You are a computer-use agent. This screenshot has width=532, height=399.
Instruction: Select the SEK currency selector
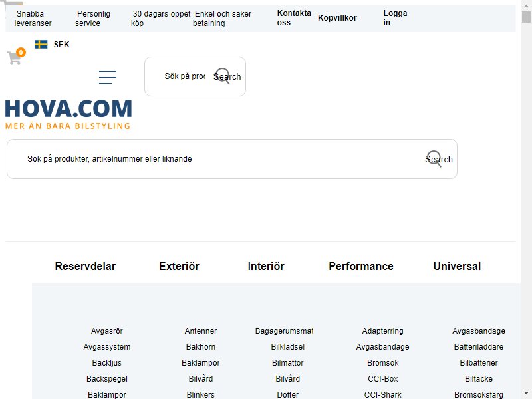(61, 45)
